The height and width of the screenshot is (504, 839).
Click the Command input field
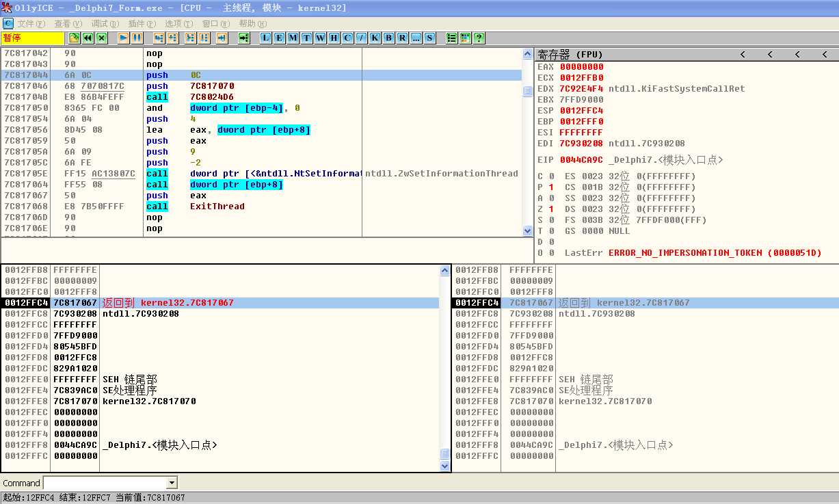tap(105, 483)
